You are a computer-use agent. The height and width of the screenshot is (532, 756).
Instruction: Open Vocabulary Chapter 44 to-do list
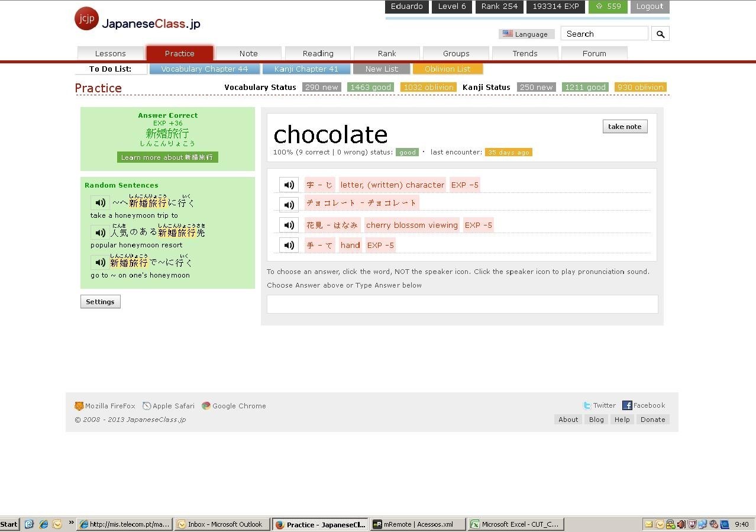[204, 69]
